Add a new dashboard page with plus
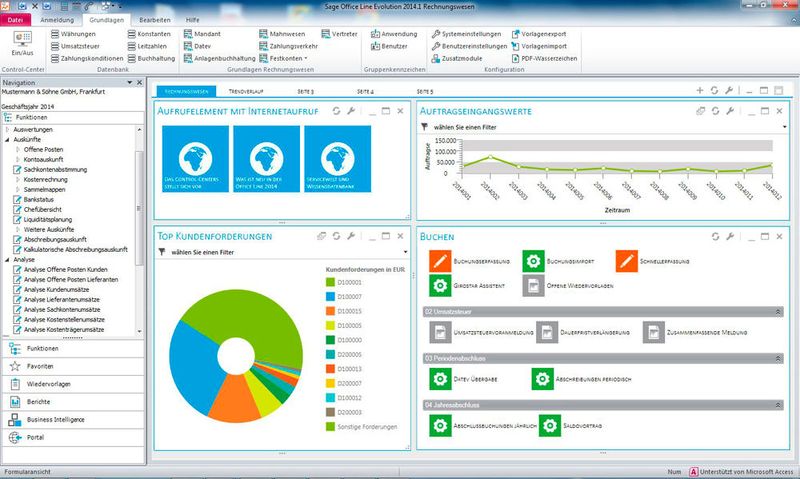800x479 pixels. 699,90
